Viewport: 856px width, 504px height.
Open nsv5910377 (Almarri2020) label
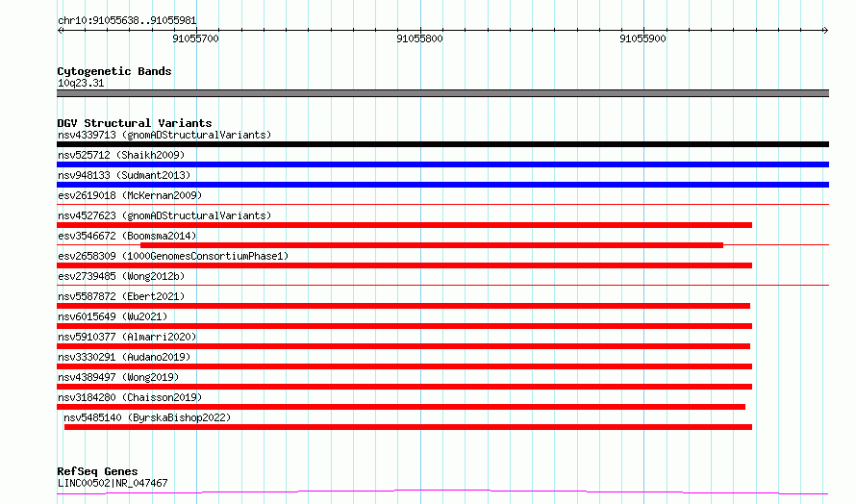click(x=127, y=337)
